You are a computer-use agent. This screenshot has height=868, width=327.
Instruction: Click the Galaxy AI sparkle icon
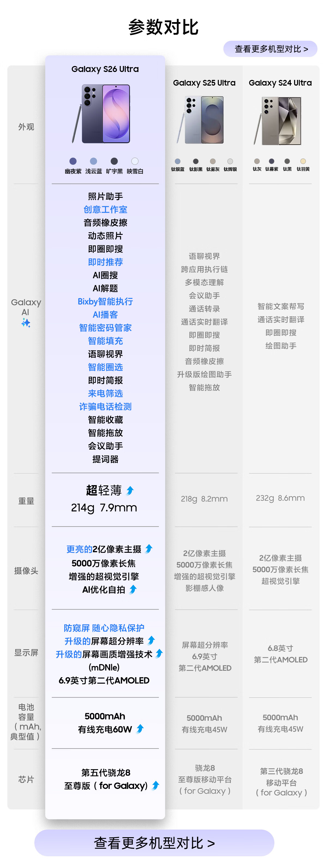pos(26,323)
